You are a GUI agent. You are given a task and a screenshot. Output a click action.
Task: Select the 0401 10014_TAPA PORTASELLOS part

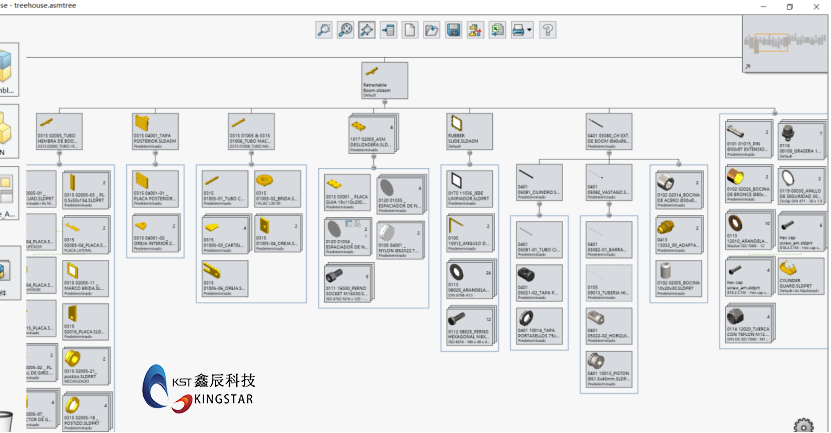coord(540,326)
